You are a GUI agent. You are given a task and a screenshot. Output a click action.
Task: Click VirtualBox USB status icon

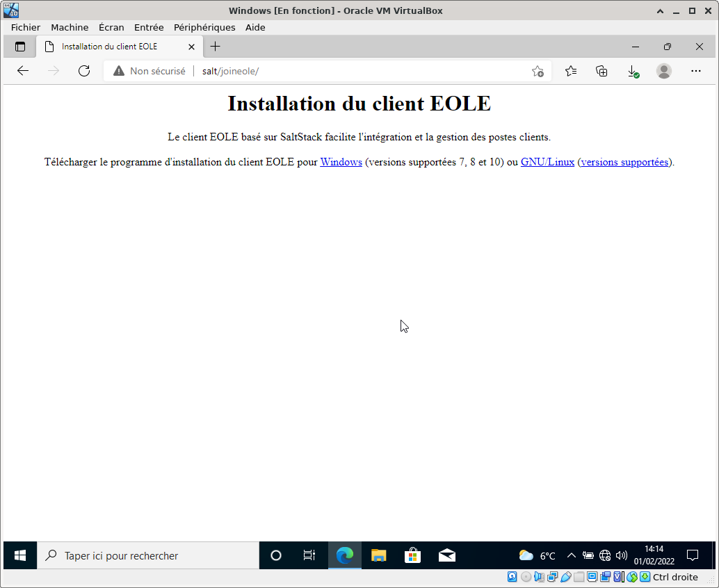[x=566, y=577]
